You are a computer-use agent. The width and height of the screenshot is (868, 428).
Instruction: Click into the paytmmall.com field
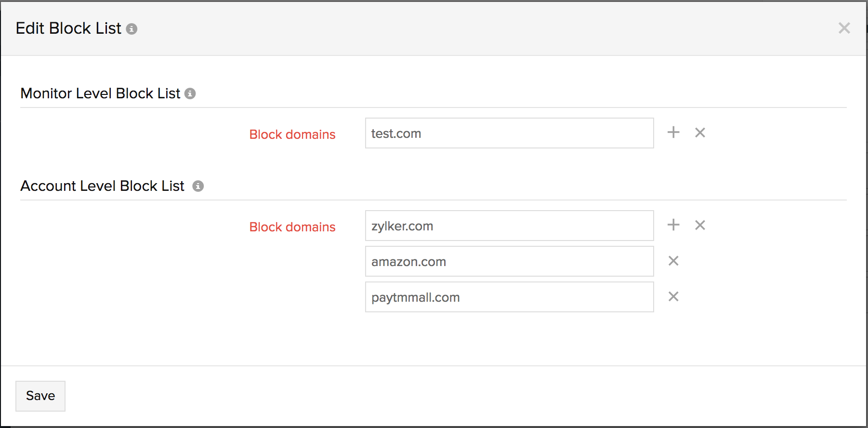pos(509,297)
